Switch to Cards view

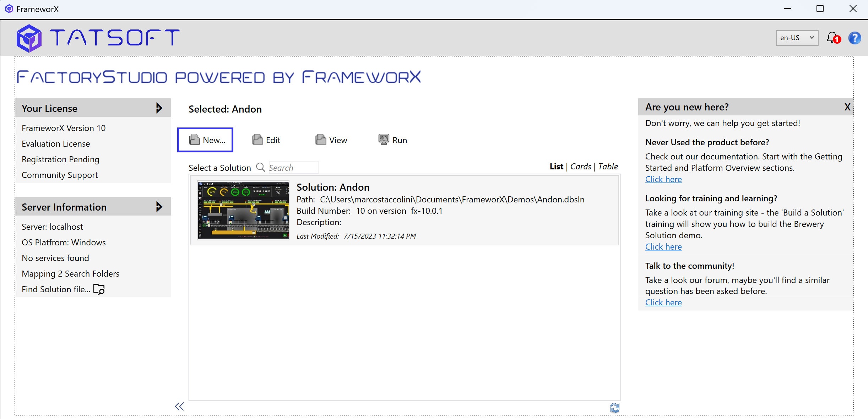581,167
